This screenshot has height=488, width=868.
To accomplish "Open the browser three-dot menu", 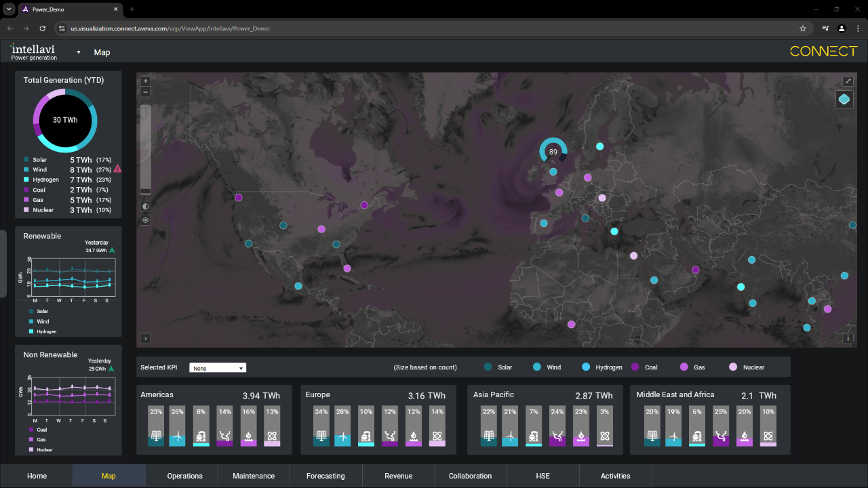I will click(x=857, y=28).
